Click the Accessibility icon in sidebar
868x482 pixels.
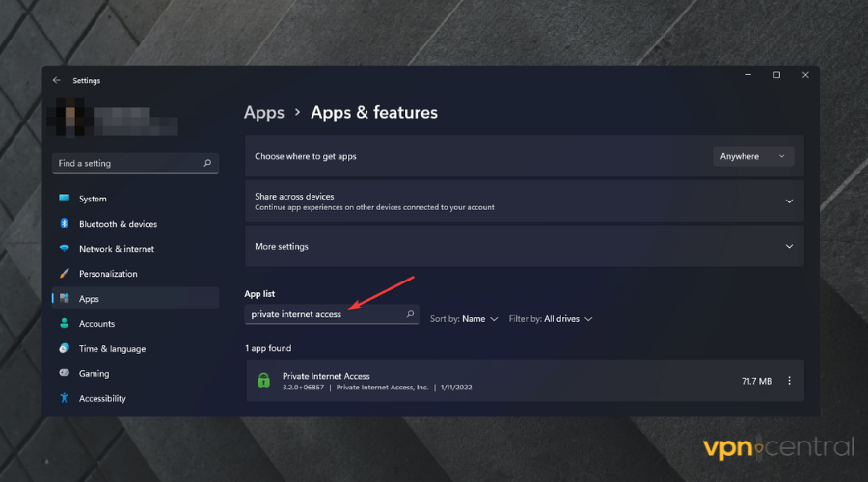tap(65, 398)
